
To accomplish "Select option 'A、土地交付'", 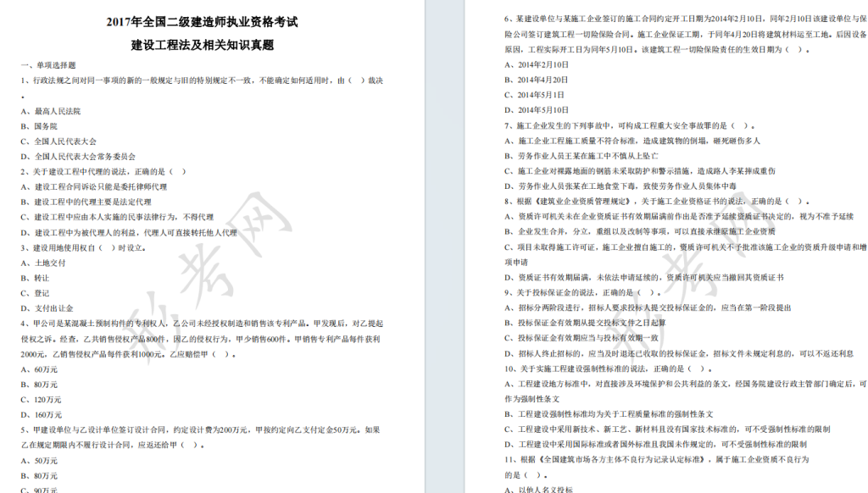I will point(42,263).
